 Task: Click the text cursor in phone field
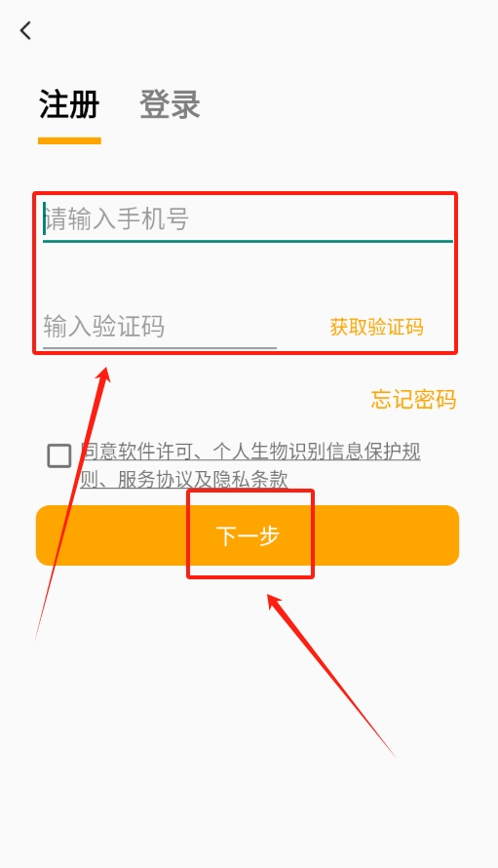point(44,217)
